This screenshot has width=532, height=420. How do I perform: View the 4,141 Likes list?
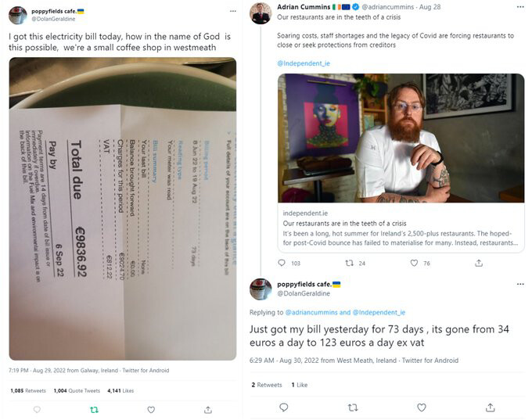tap(120, 390)
